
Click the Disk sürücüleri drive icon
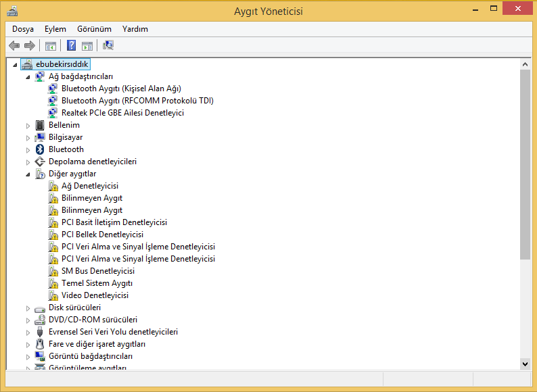coord(40,309)
